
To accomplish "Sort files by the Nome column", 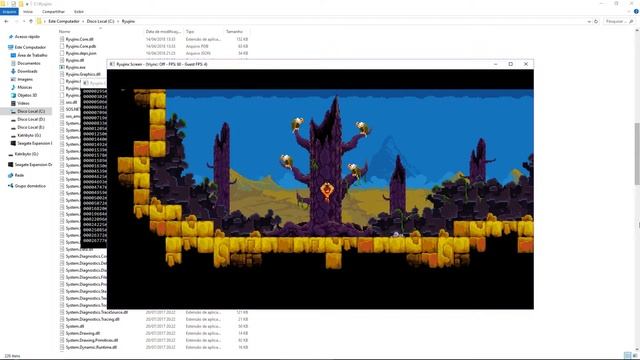I will pos(64,31).
